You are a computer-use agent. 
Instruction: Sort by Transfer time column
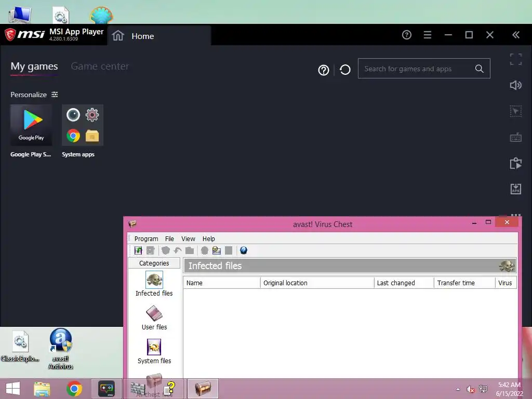464,283
